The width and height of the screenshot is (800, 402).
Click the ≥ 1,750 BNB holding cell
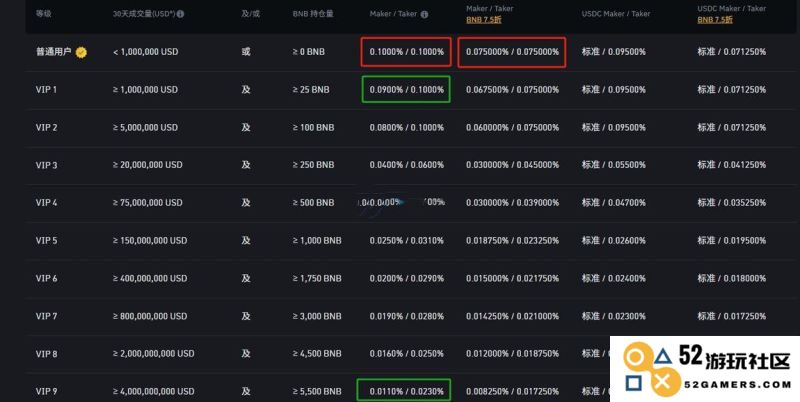(x=317, y=278)
